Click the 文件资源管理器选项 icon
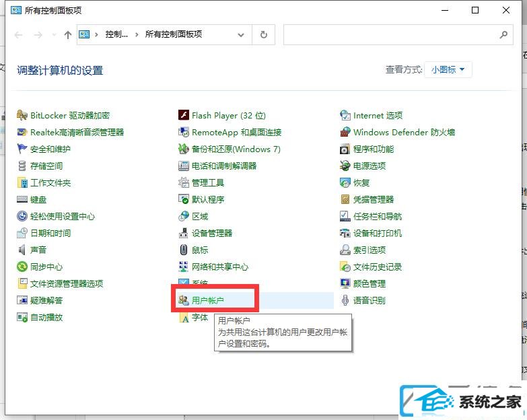This screenshot has height=420, width=527. pos(22,283)
